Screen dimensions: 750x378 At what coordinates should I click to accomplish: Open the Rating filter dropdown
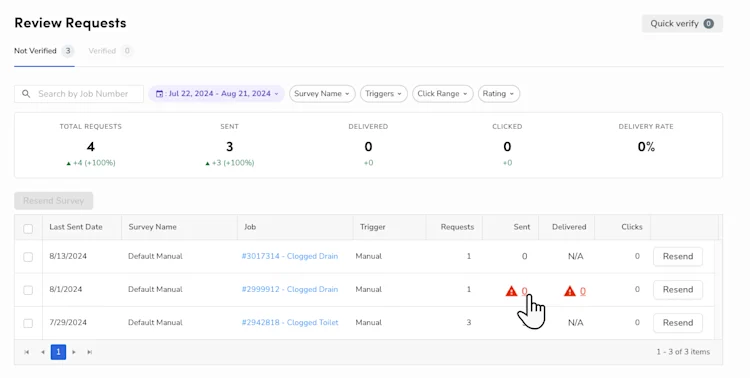coord(498,94)
